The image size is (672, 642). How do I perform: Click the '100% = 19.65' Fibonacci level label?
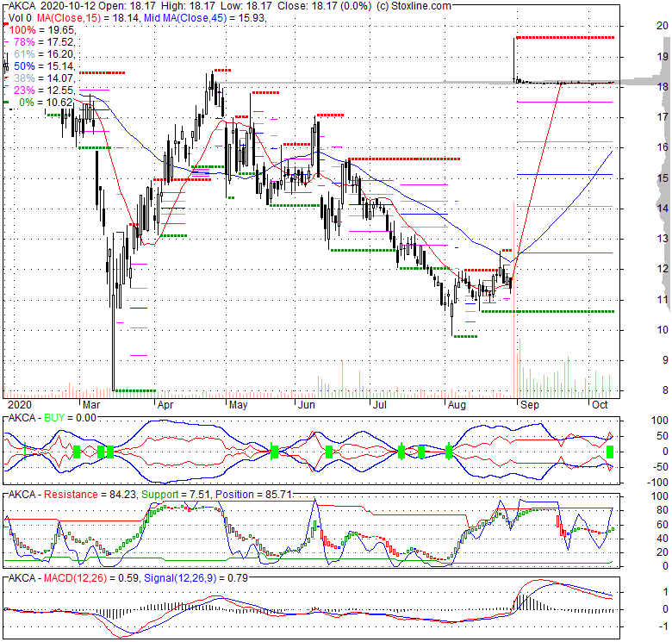point(42,30)
